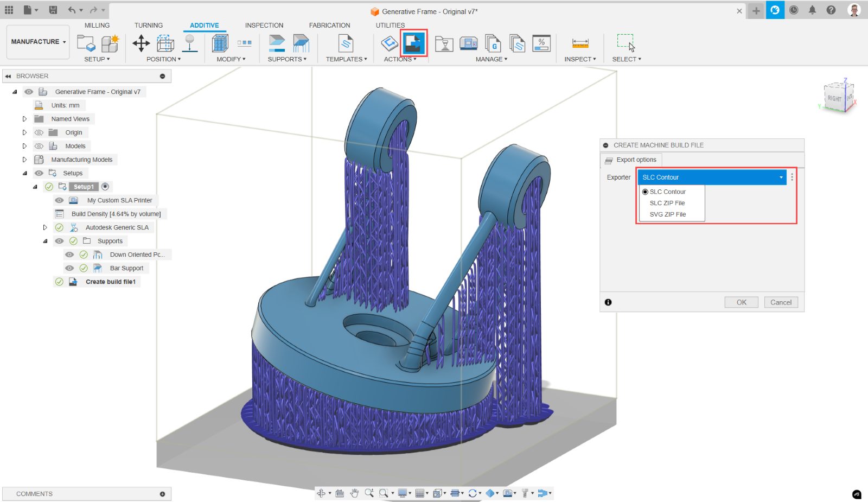This screenshot has width=868, height=502.
Task: Hide the Bar Support item
Action: click(x=69, y=268)
